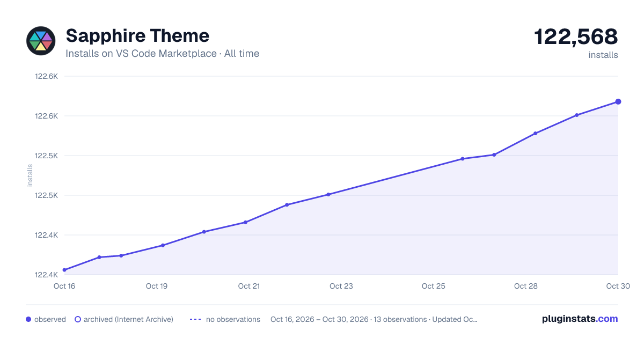Select the data point above Oct 21
The image size is (644, 338).
pyautogui.click(x=245, y=222)
